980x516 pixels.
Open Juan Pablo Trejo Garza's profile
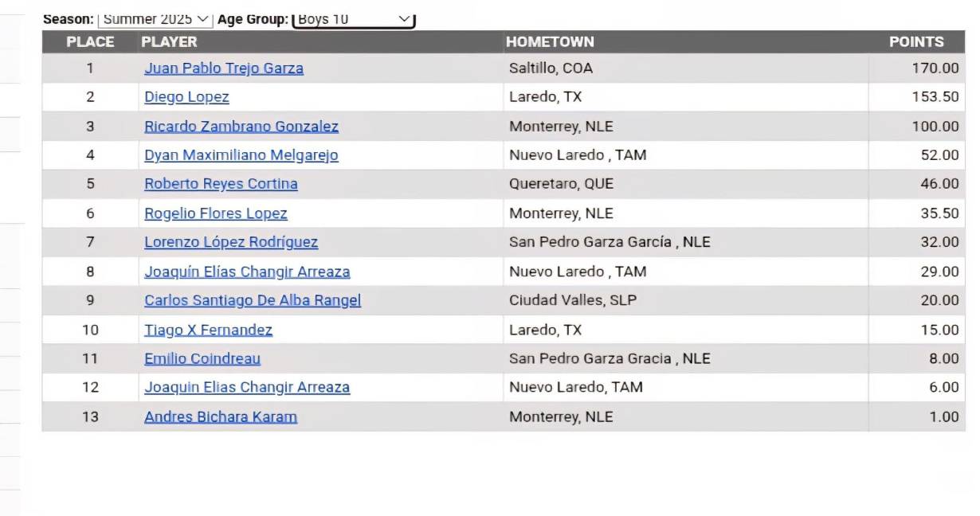pos(224,68)
